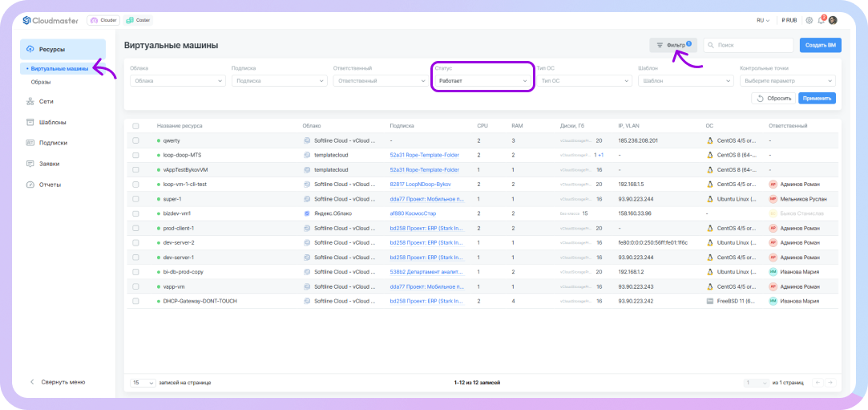Image resolution: width=868 pixels, height=410 pixels.
Task: Select Образы in the Ресурсы submenu
Action: pos(41,82)
